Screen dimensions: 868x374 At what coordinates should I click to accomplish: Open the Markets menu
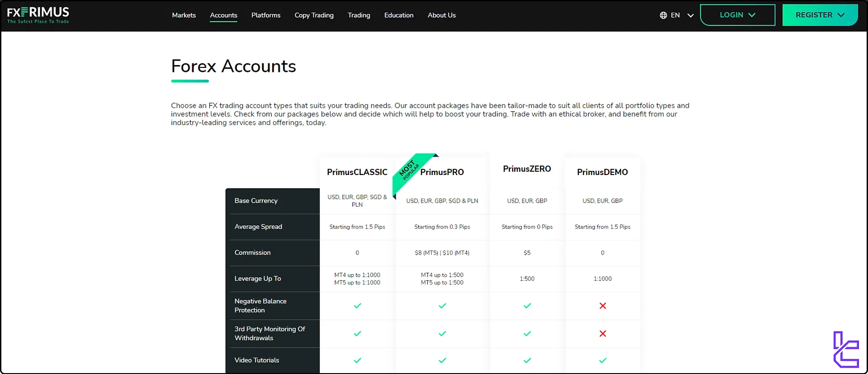coord(184,15)
